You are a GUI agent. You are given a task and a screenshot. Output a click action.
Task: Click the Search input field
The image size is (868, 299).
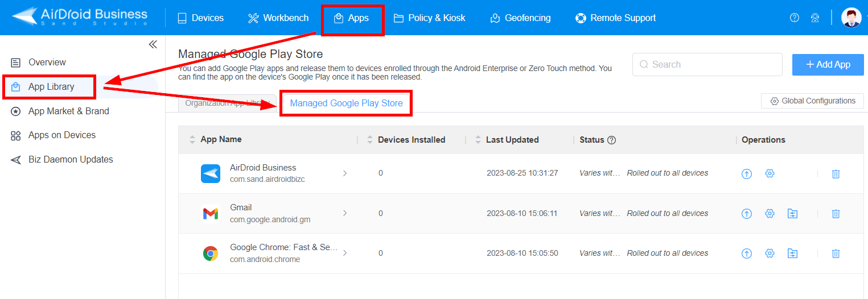(707, 64)
